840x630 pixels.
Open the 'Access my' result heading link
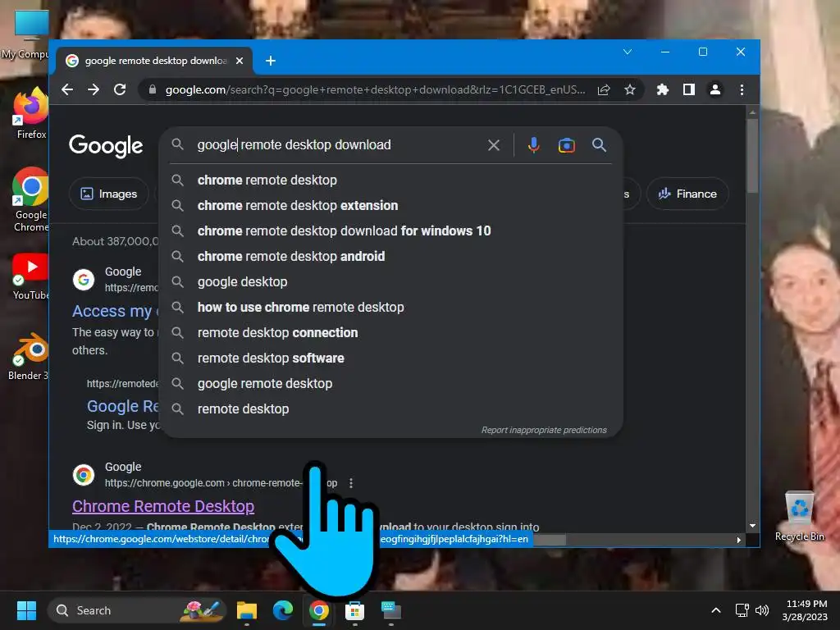coord(116,311)
